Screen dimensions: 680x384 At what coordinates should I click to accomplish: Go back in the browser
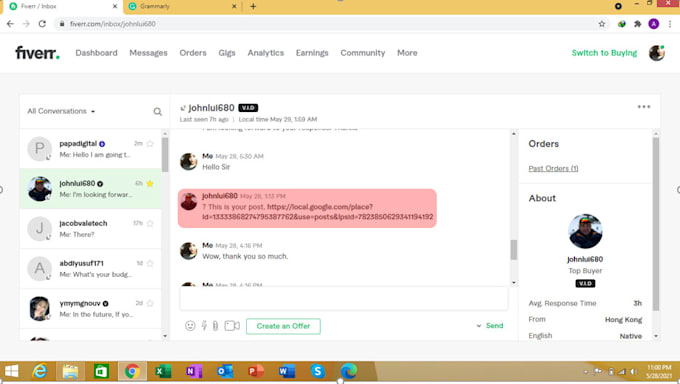click(10, 24)
